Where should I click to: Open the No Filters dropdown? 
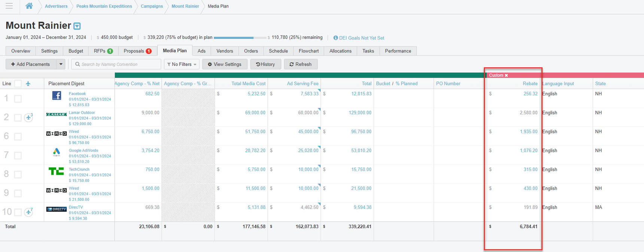182,64
